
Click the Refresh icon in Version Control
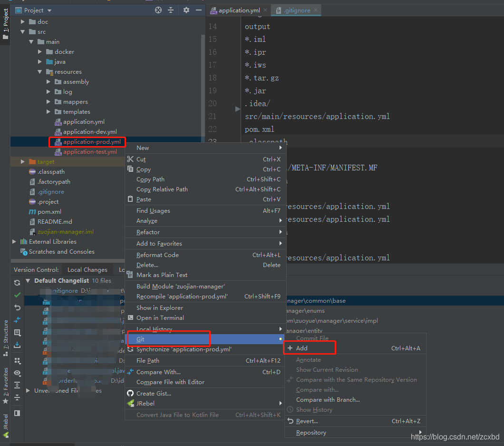[18, 283]
